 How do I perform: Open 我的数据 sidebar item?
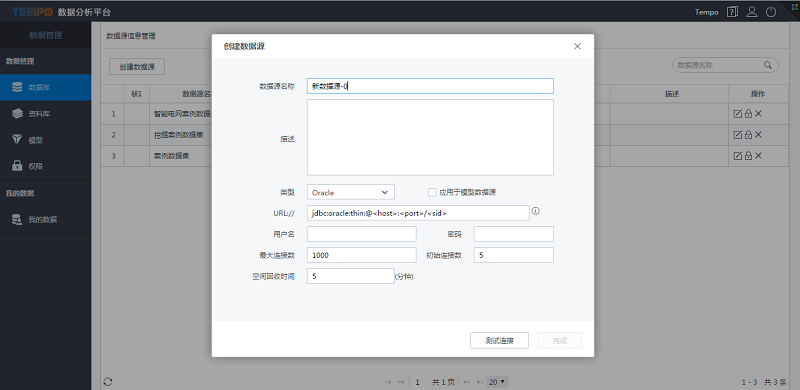point(45,220)
